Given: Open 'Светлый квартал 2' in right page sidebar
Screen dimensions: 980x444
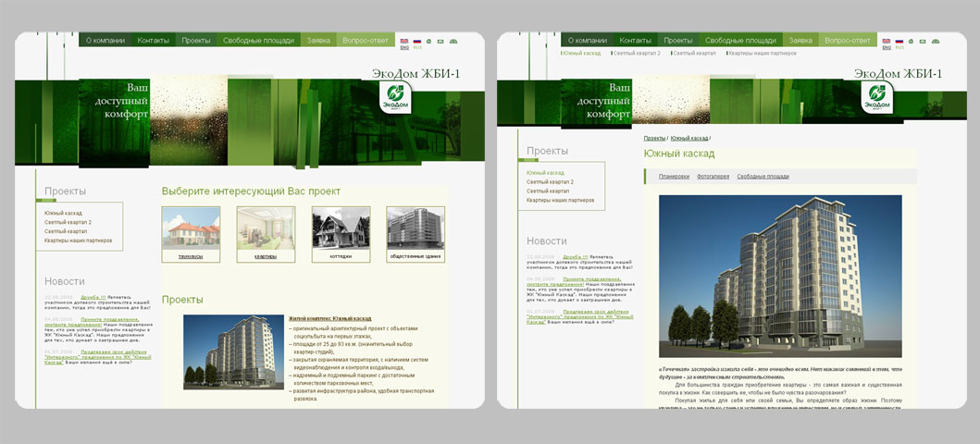Looking at the screenshot, I should pyautogui.click(x=551, y=181).
